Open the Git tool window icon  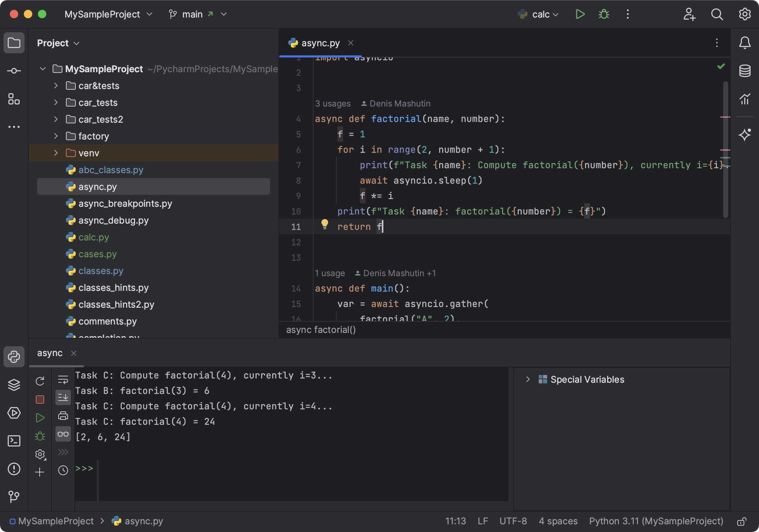pyautogui.click(x=14, y=497)
